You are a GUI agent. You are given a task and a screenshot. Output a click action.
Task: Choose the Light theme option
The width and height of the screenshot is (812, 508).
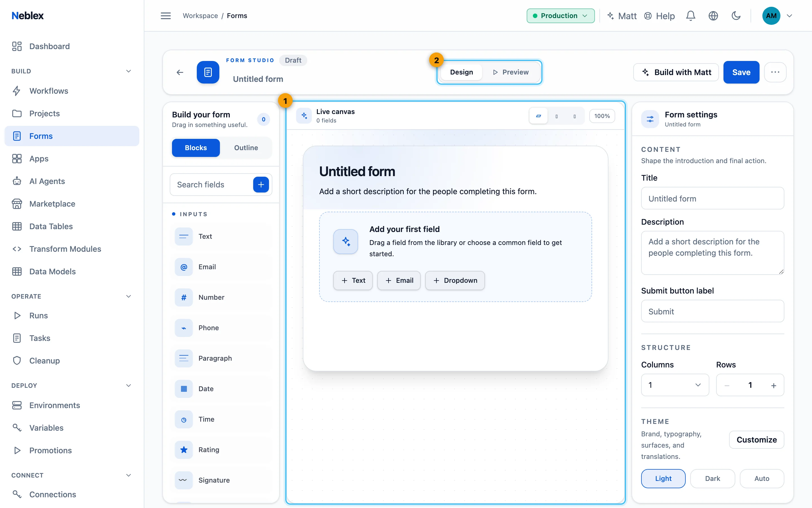[x=663, y=478]
